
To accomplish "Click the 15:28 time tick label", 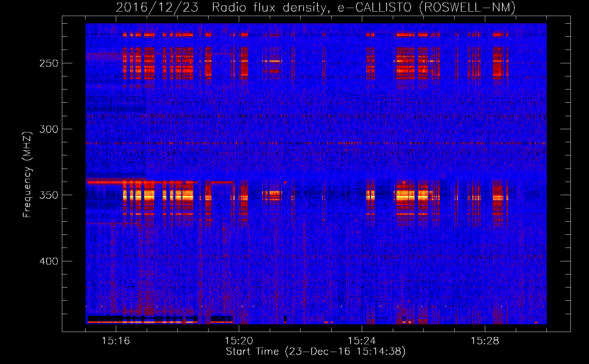I will pos(485,341).
